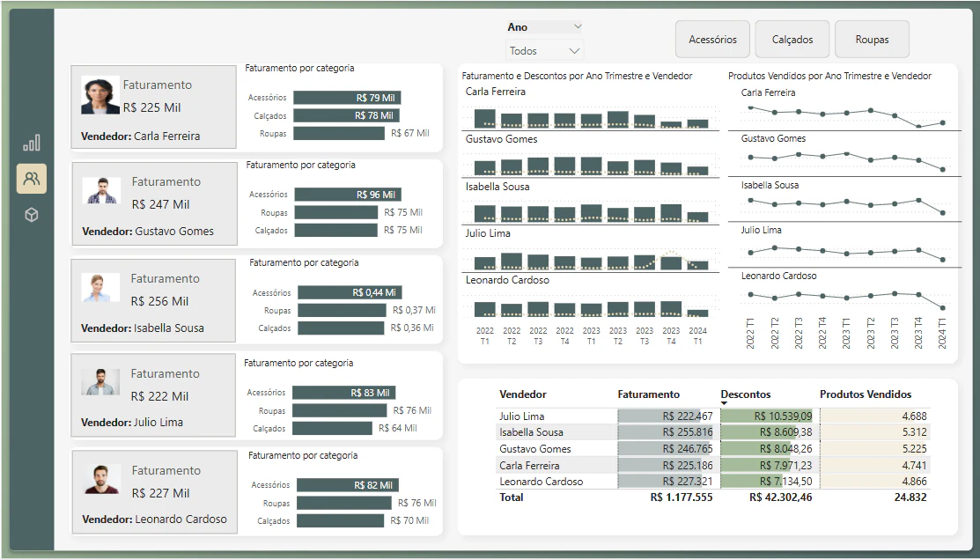Sort table by Vendedor column header
Image resolution: width=980 pixels, height=560 pixels.
(x=522, y=394)
